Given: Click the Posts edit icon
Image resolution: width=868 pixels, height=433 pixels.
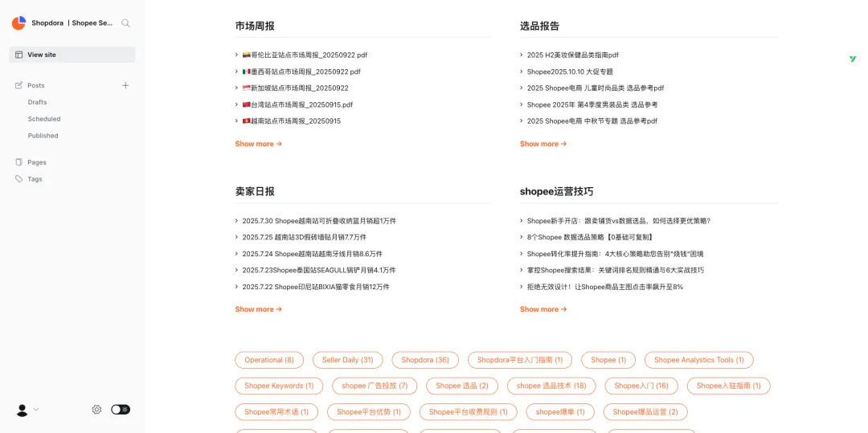Looking at the screenshot, I should pos(19,85).
